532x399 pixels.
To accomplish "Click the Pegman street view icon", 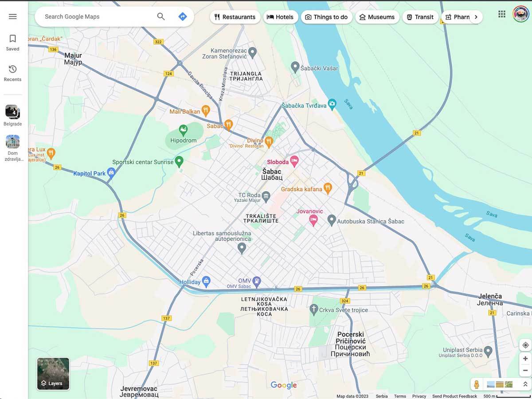I will pyautogui.click(x=477, y=384).
